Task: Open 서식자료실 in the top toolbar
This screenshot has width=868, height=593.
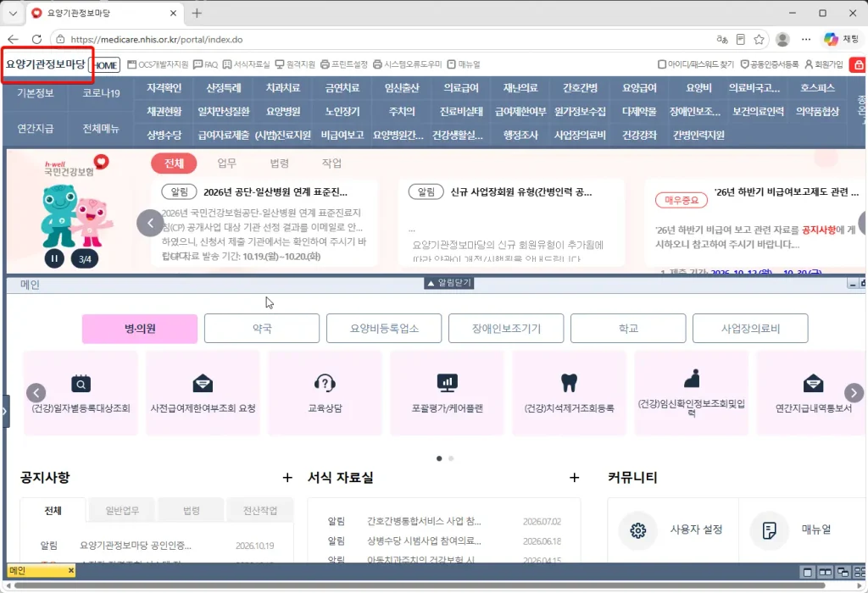Action: pyautogui.click(x=247, y=64)
